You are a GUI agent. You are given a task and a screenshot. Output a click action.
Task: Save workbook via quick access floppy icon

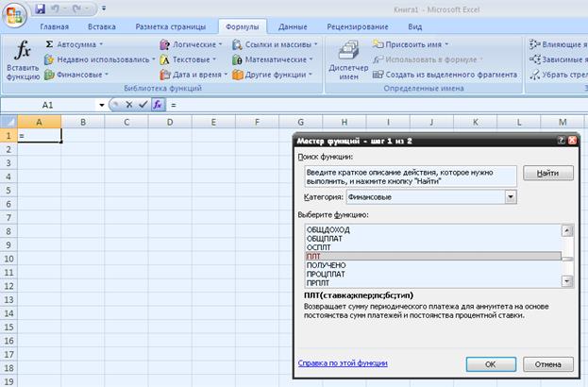coord(40,8)
